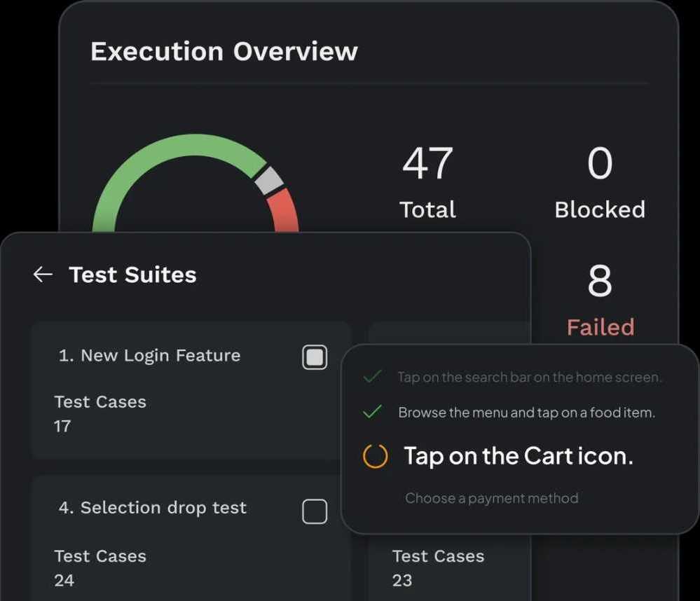Viewport: 700px width, 601px height.
Task: Click checkmark beside 'Tap on the search bar'
Action: [x=372, y=377]
